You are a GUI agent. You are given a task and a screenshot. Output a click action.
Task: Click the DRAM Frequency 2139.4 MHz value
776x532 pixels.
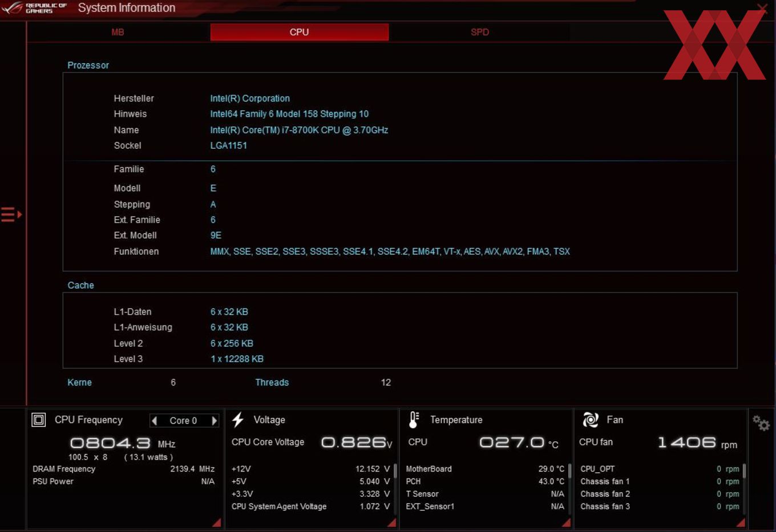pyautogui.click(x=192, y=469)
